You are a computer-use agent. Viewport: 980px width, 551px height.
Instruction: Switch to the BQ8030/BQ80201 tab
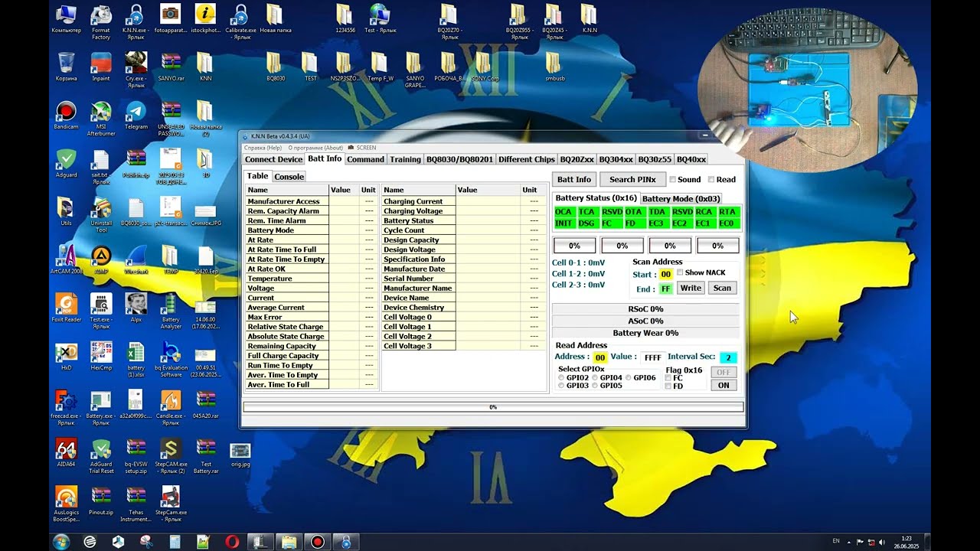pos(459,159)
